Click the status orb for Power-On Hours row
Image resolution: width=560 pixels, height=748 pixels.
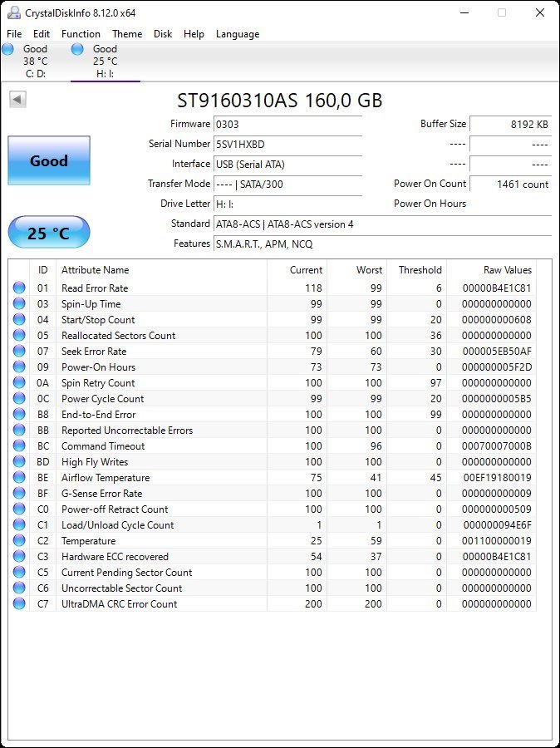point(19,367)
